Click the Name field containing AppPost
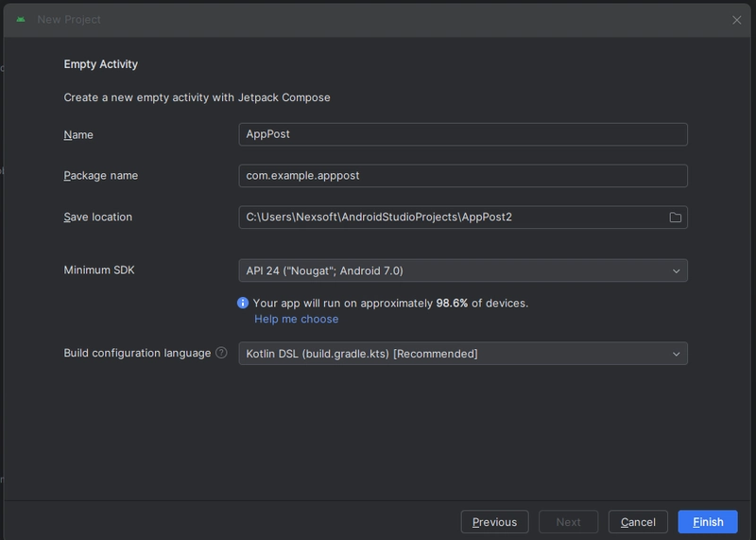The image size is (756, 540). click(x=463, y=134)
